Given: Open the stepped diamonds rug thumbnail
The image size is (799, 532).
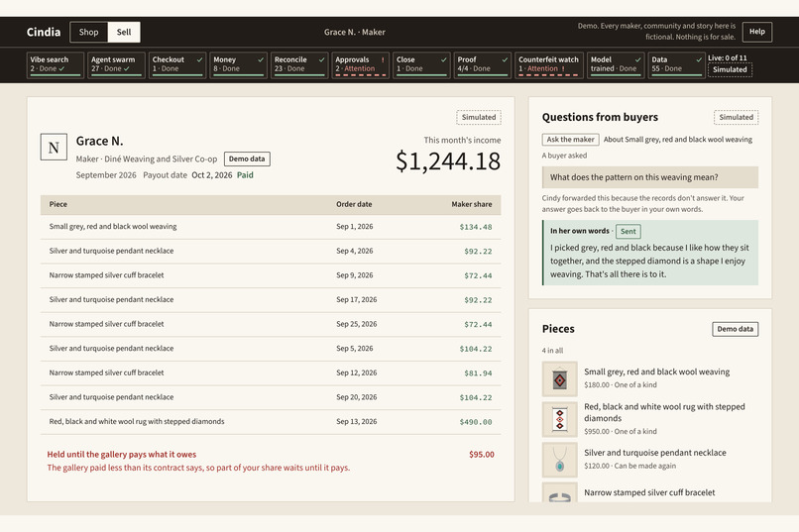Looking at the screenshot, I should [x=559, y=419].
